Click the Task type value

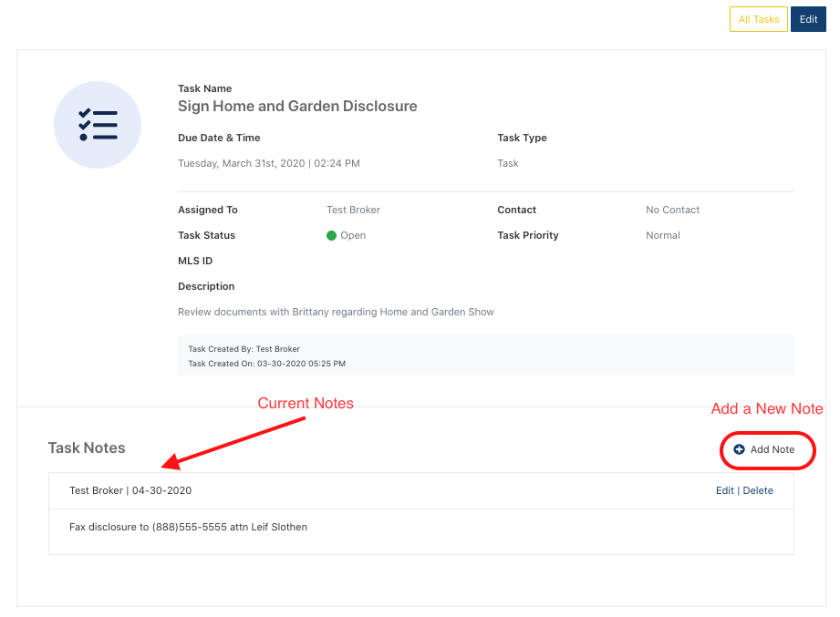(507, 163)
